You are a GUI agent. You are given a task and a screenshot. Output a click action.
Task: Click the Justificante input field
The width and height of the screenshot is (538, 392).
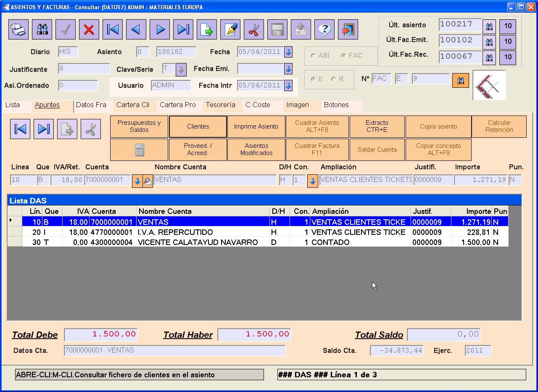(x=84, y=69)
